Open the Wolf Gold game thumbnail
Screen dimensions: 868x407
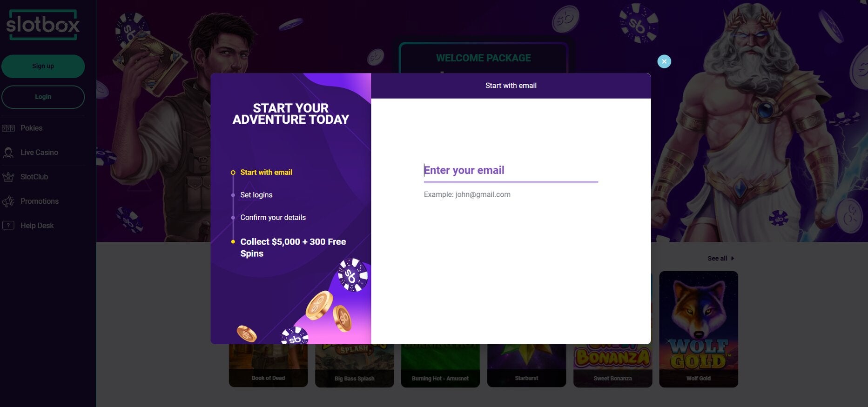[x=699, y=329]
